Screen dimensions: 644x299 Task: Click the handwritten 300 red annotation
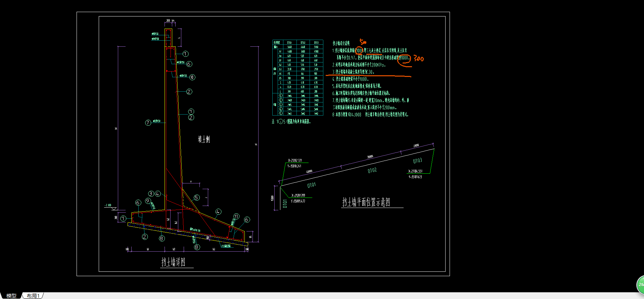[419, 58]
